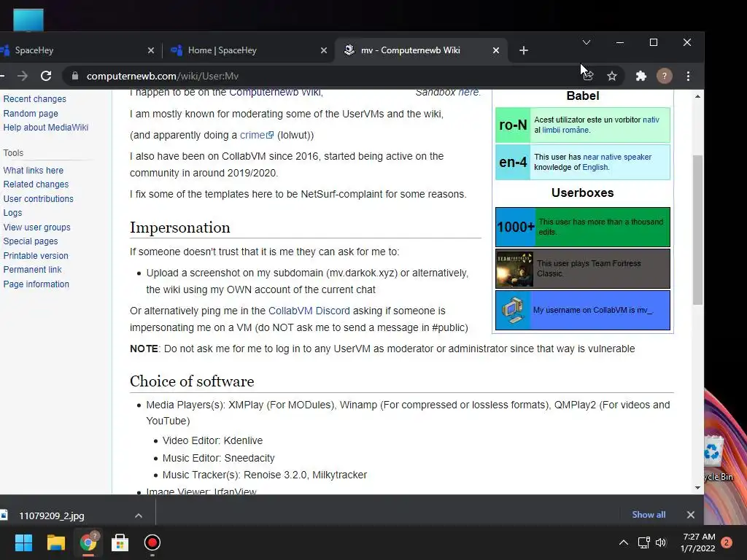Open User contributions link
The image size is (747, 560).
38,198
